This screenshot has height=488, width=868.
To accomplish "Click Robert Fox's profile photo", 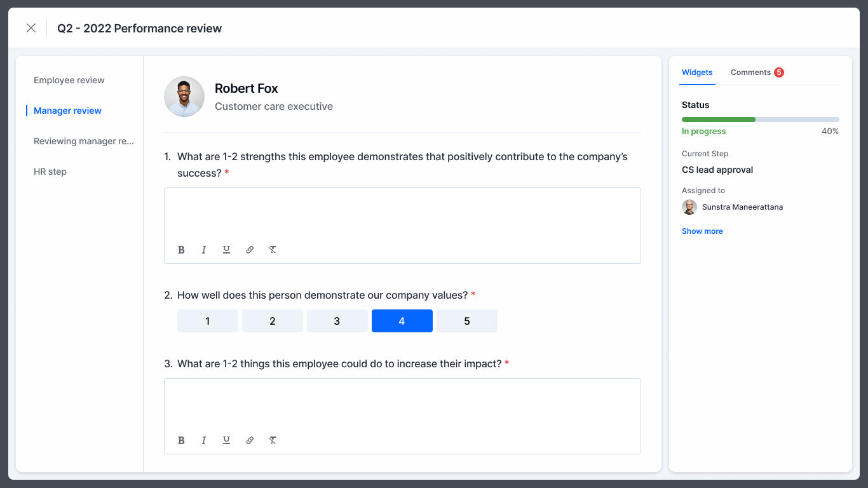I will tap(184, 97).
